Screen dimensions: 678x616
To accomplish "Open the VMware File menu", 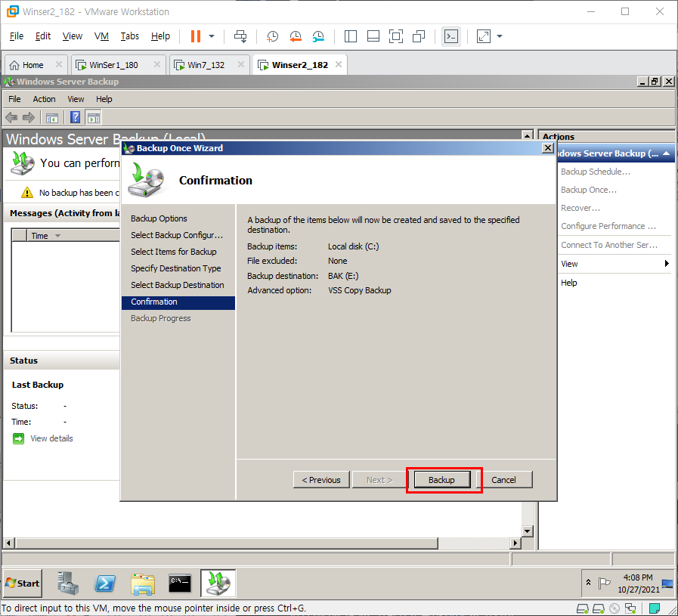I will [x=17, y=36].
